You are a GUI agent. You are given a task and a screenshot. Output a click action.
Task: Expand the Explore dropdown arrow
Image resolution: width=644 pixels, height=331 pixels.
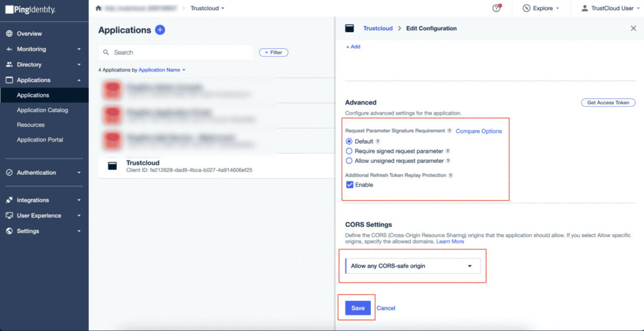click(x=558, y=8)
